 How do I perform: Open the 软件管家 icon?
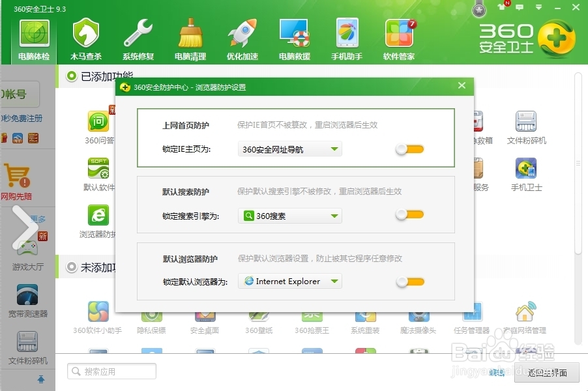(398, 40)
